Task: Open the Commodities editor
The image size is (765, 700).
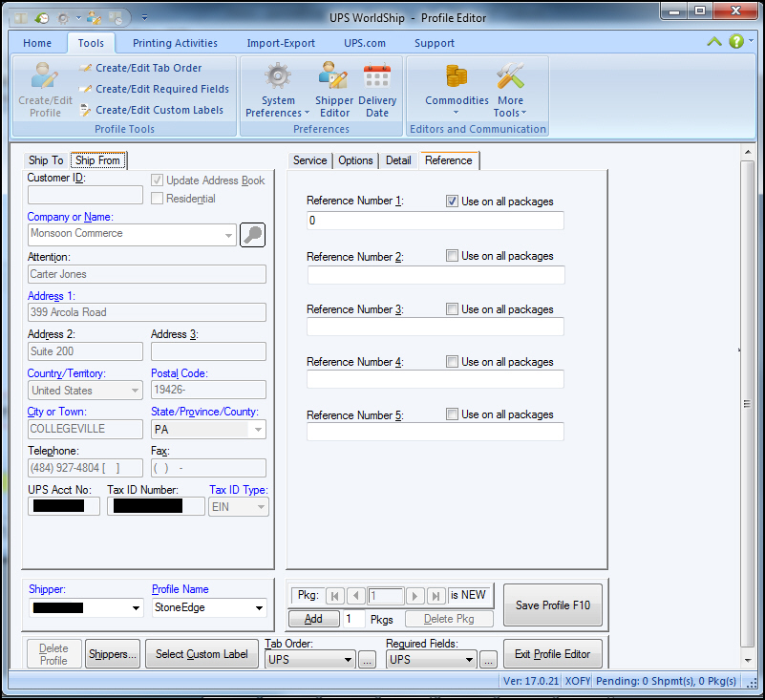Action: point(457,78)
